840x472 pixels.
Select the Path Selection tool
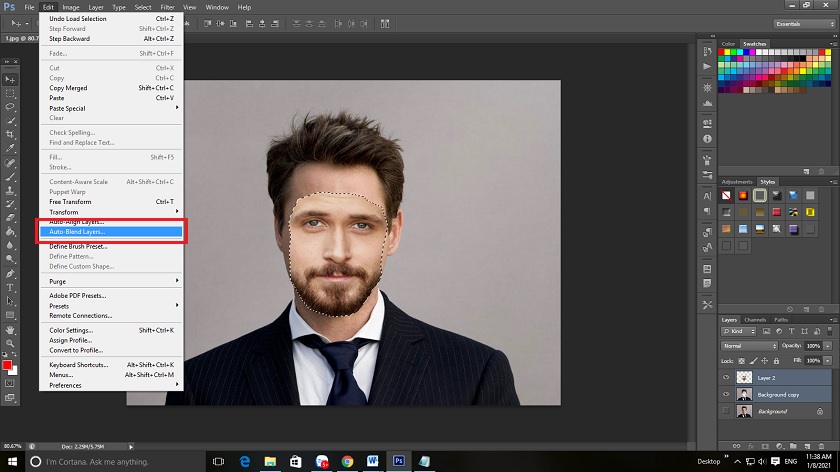(10, 301)
